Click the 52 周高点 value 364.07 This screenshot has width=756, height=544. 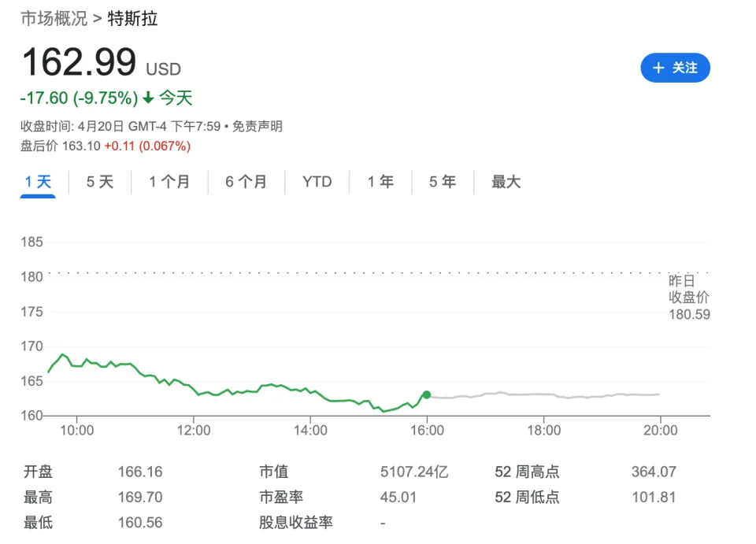point(653,472)
